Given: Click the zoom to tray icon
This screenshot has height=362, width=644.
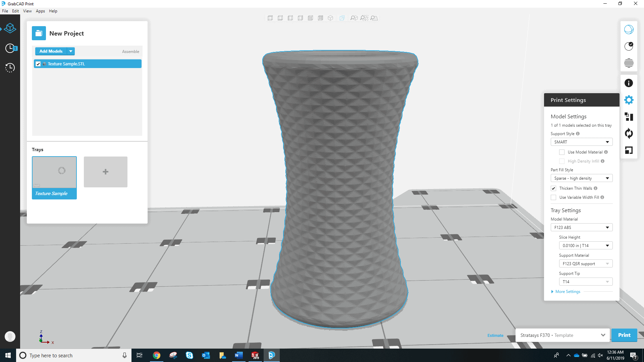Looking at the screenshot, I should click(x=374, y=18).
